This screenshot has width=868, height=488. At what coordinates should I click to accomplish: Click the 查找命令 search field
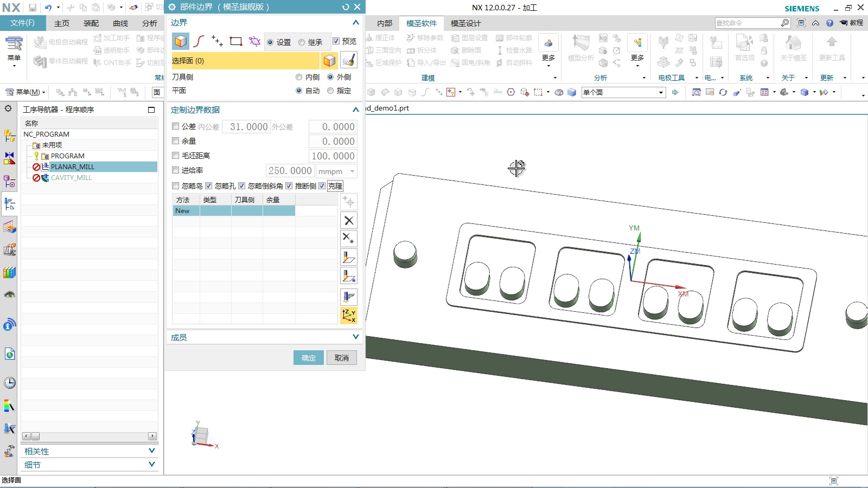pos(748,23)
